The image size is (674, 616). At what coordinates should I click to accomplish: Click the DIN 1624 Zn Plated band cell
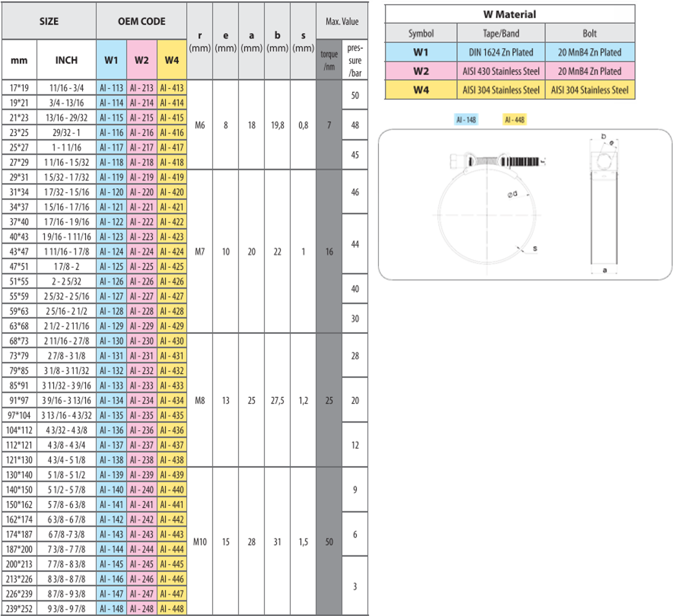coord(501,52)
